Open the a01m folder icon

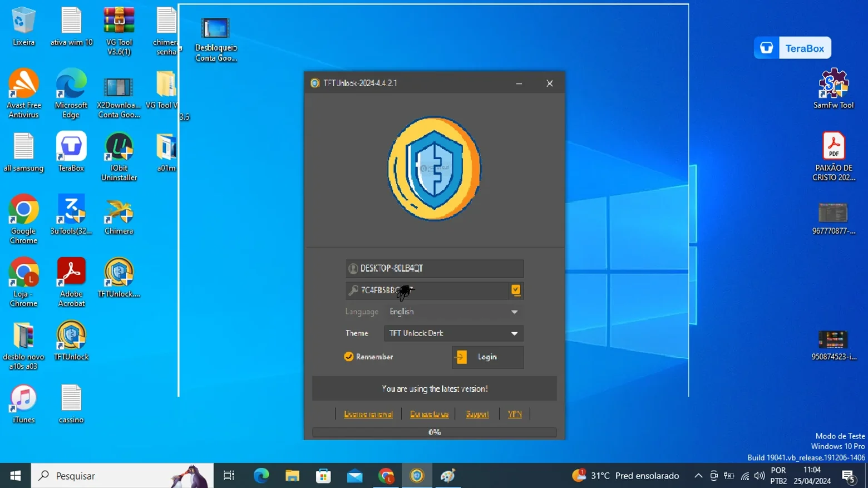[166, 152]
